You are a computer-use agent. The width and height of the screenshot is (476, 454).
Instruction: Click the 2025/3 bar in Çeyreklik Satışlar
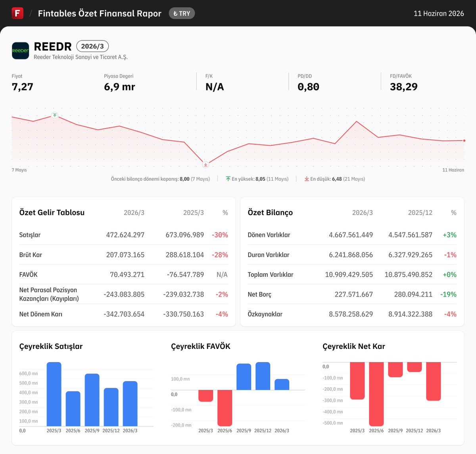tap(54, 394)
